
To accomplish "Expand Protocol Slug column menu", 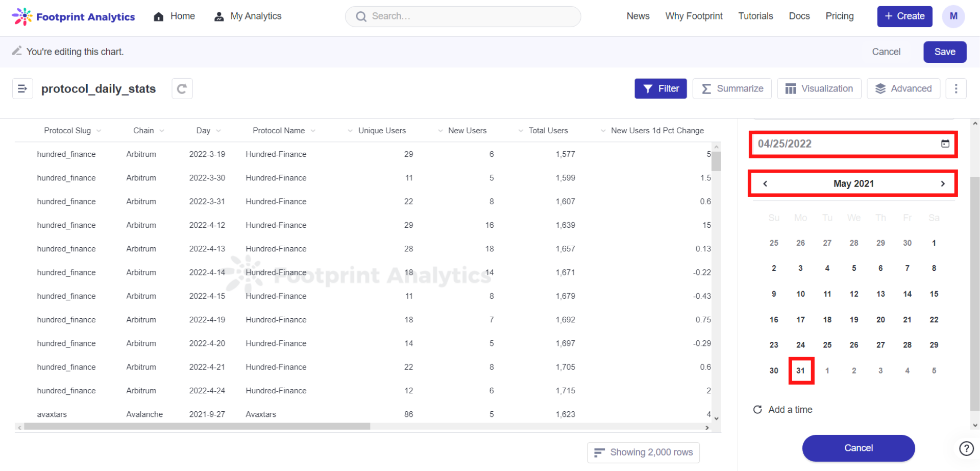I will (x=99, y=131).
